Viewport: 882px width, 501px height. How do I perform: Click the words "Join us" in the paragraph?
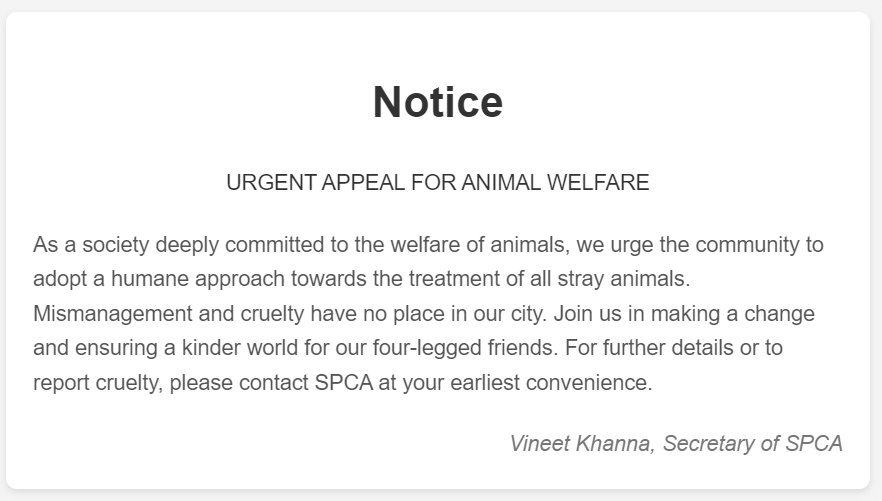(587, 314)
